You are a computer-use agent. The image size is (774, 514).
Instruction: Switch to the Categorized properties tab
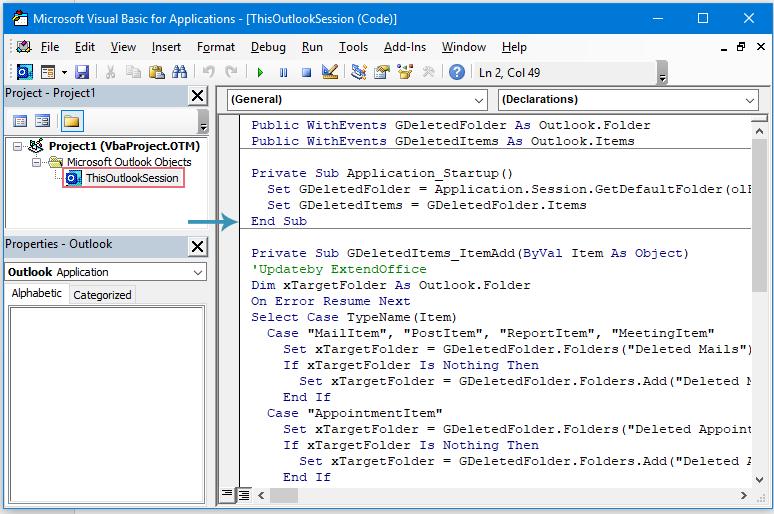pyautogui.click(x=102, y=294)
